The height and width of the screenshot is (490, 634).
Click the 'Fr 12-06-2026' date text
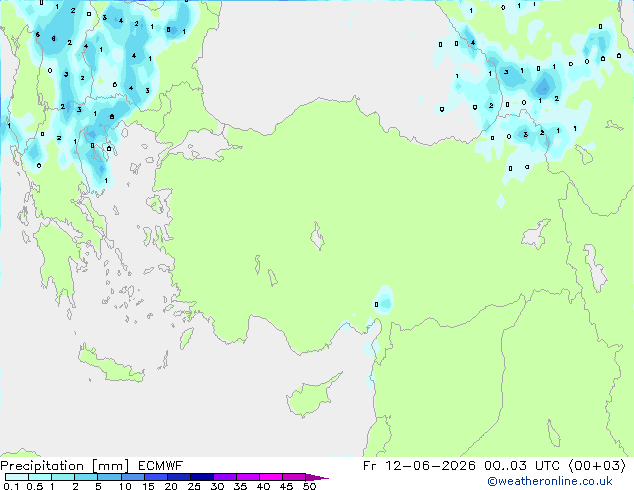[x=419, y=466]
